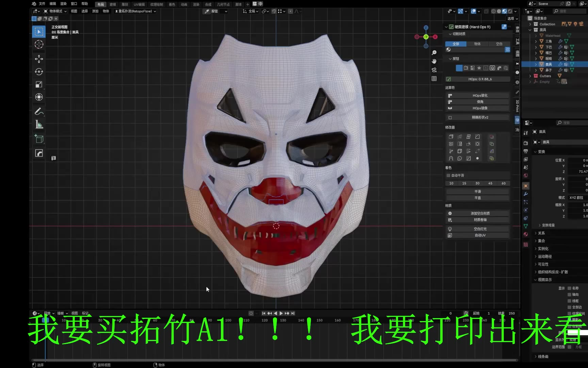Image resolution: width=588 pixels, height=368 pixels.
Task: Enable the 名称 display checkbox
Action: click(x=569, y=288)
